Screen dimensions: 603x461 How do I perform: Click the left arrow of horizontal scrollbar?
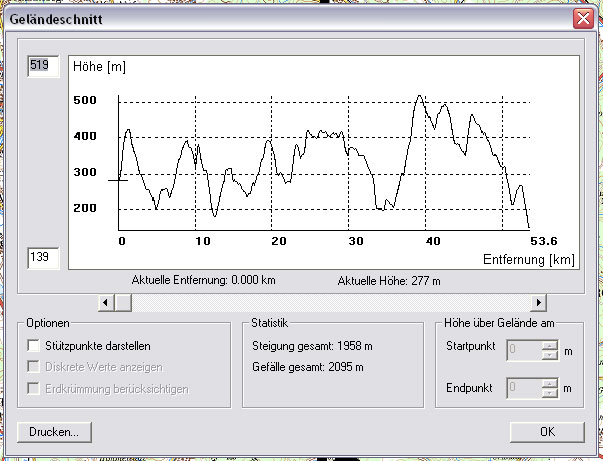tap(107, 301)
